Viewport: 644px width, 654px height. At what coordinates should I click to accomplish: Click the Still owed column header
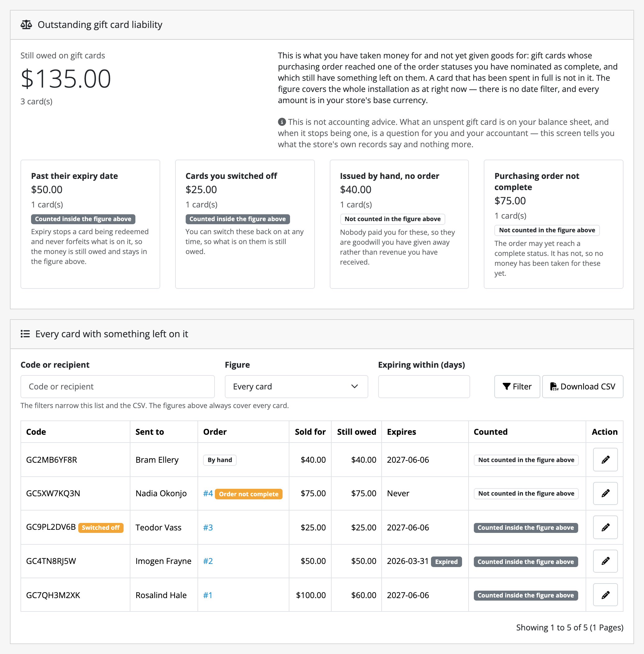pyautogui.click(x=356, y=432)
